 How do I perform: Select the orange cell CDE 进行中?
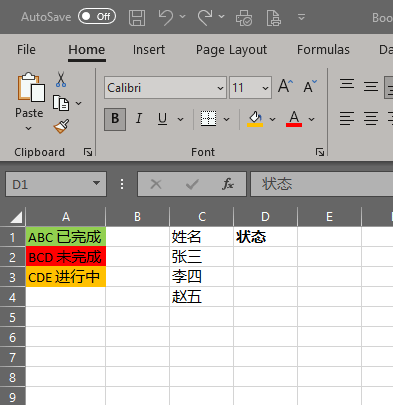pos(66,277)
